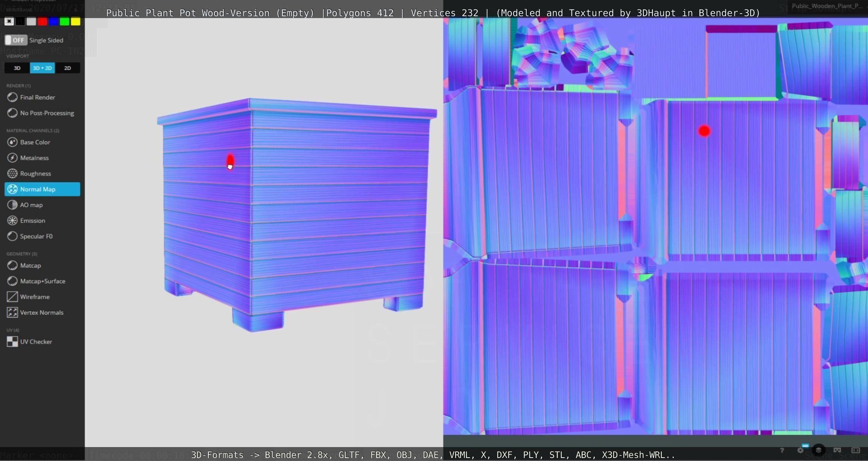Pick light gray wireframe color
The width and height of the screenshot is (868, 461).
click(x=31, y=21)
